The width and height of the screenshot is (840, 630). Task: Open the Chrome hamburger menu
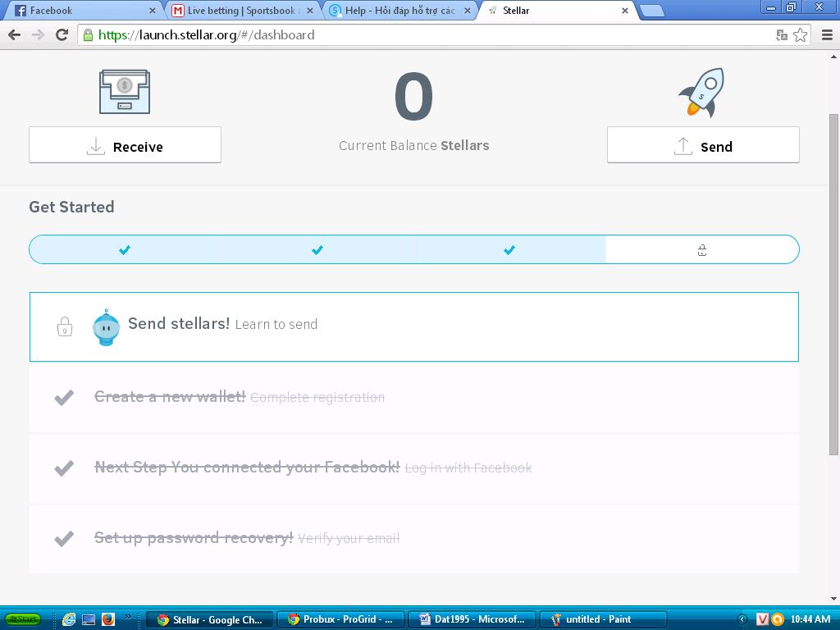pos(827,35)
